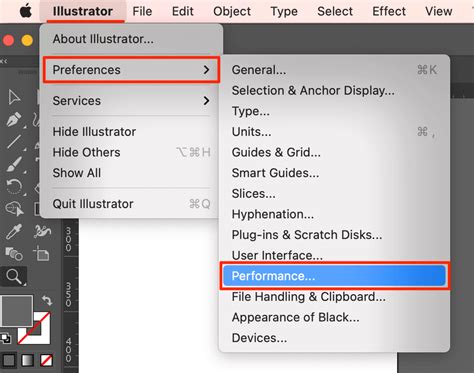Set paint mode to None icon
Image resolution: width=474 pixels, height=373 pixels.
point(46,360)
